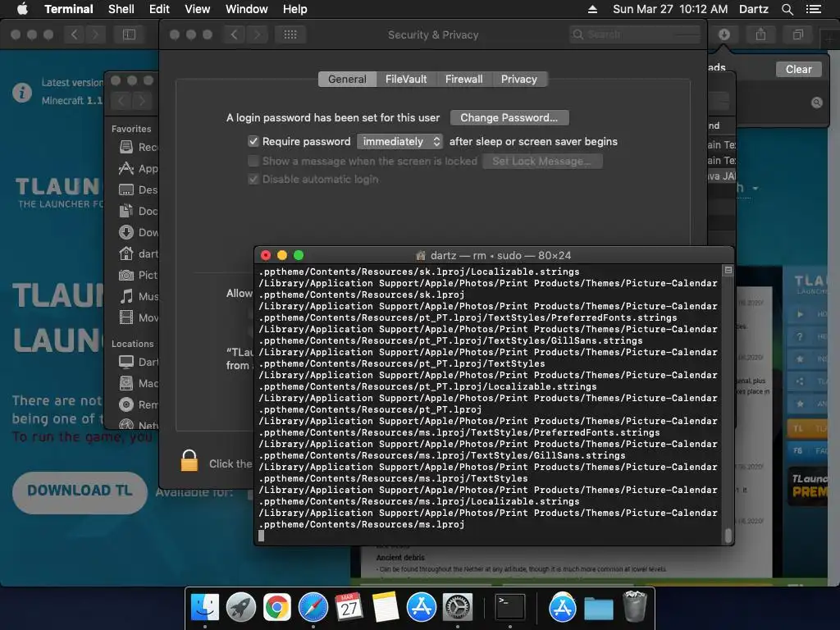Toggle the Require password checkbox
Image resolution: width=840 pixels, height=630 pixels.
[x=253, y=141]
